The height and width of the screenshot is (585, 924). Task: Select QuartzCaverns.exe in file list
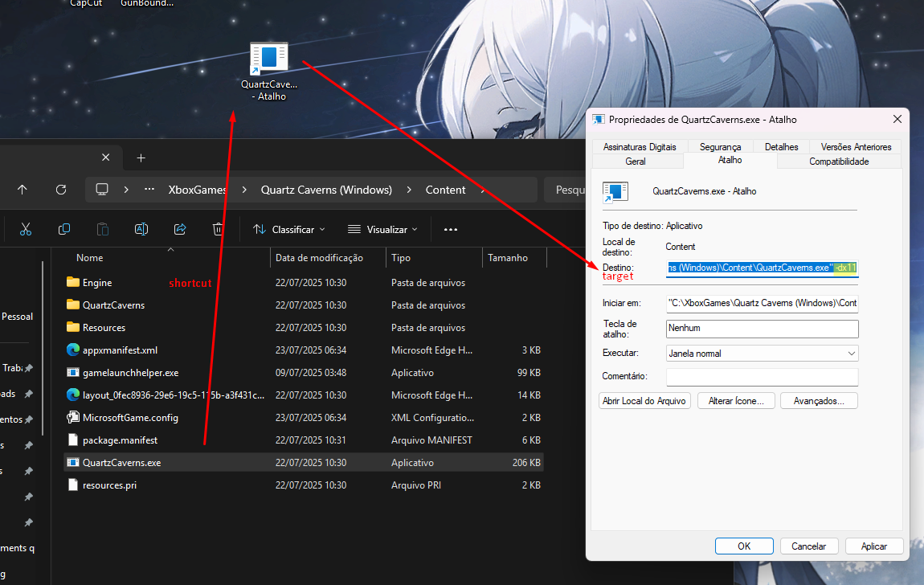pos(304,463)
